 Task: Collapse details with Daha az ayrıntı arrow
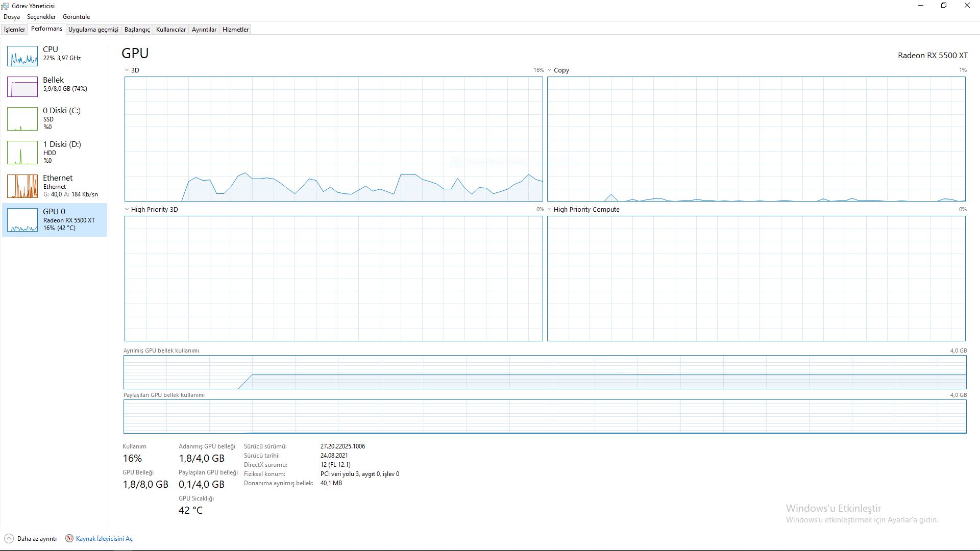pyautogui.click(x=9, y=539)
